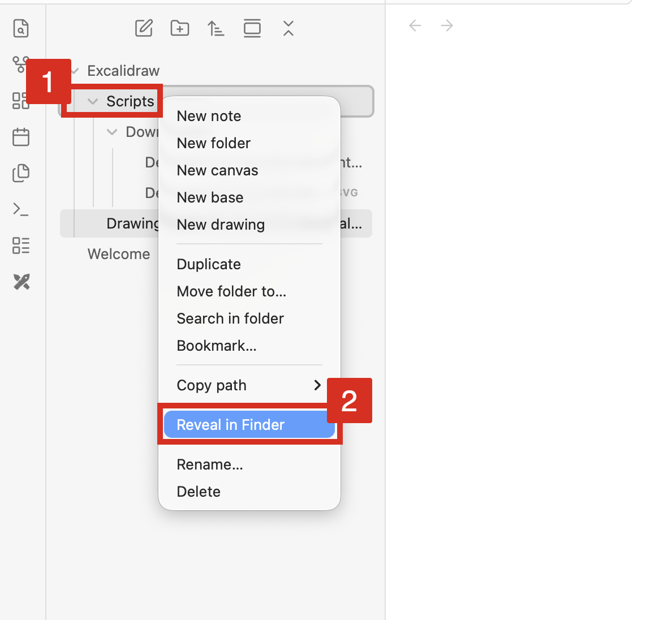Viewport: 672px width, 620px height.
Task: Select Duplicate in the context menu
Action: pyautogui.click(x=209, y=264)
